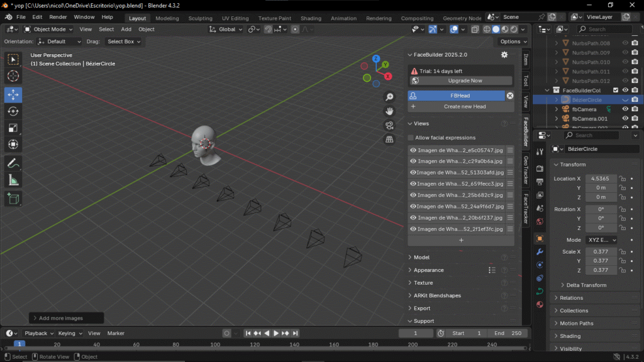Open rotation Mode XYZ Euler dropdown
644x362 pixels.
point(601,240)
